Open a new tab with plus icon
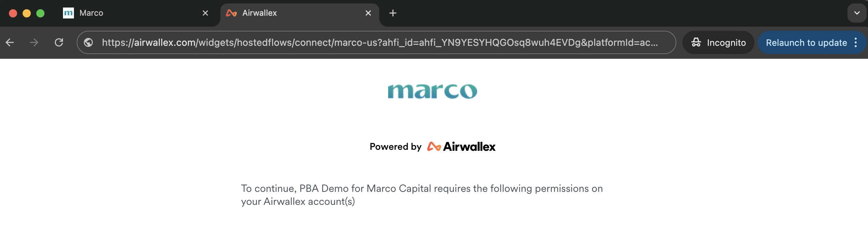Image resolution: width=868 pixels, height=225 pixels. [393, 13]
